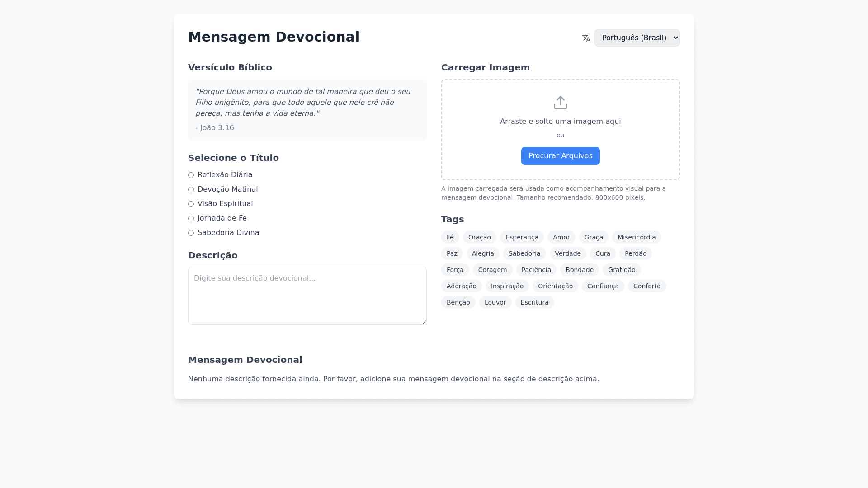Click the upload arrow icon

pyautogui.click(x=560, y=103)
